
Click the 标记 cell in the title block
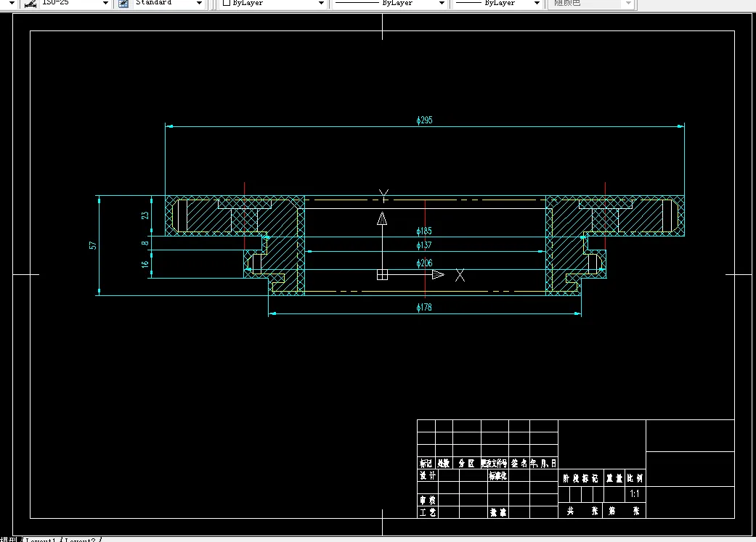426,463
